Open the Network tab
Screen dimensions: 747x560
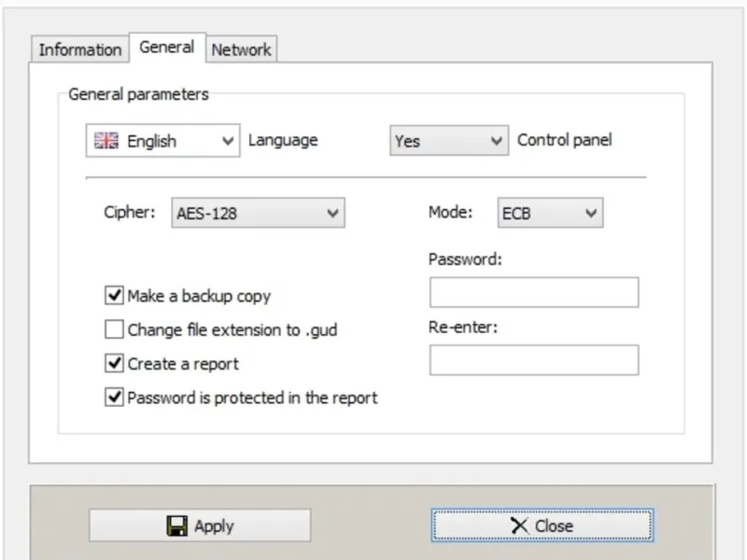tap(241, 50)
